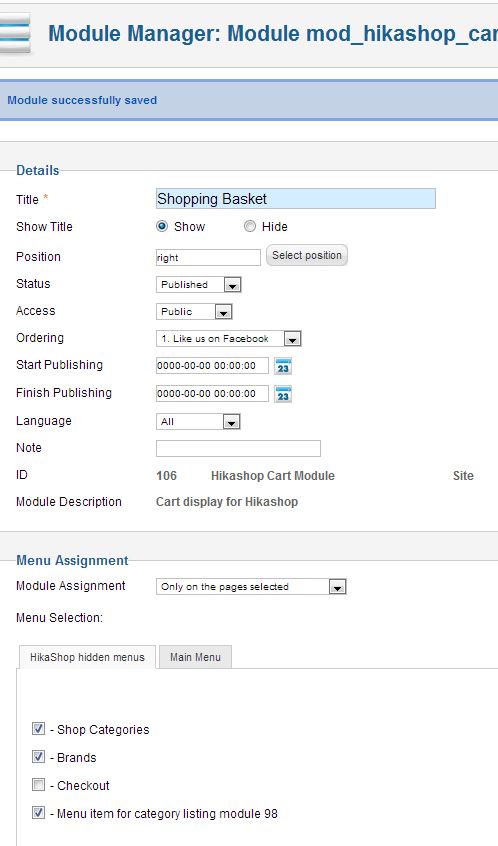The width and height of the screenshot is (498, 846).
Task: Click the 'Hikashop Cart Module' text
Action: click(x=272, y=476)
